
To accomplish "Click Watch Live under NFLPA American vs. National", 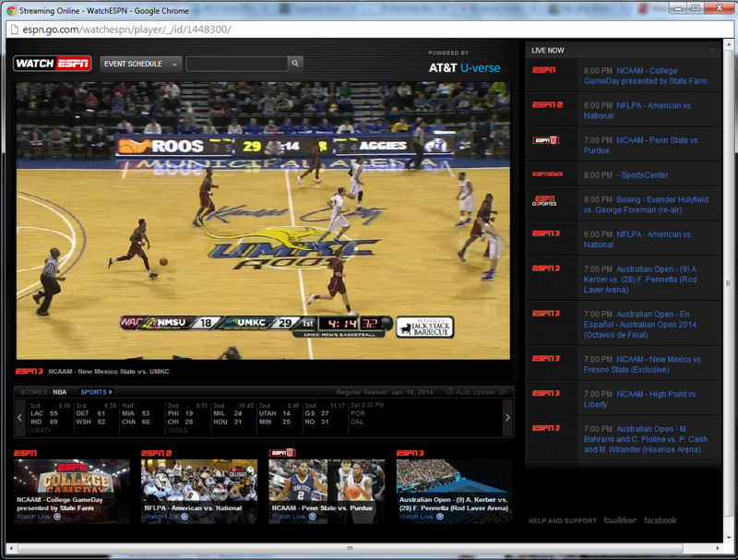I will click(x=161, y=517).
